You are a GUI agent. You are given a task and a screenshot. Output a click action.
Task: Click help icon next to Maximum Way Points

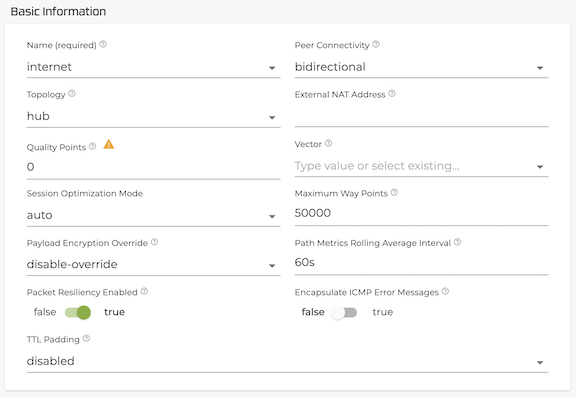394,192
